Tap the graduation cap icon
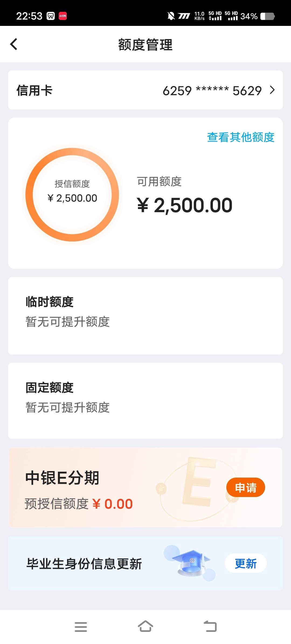This screenshot has height=644, width=291. point(192,562)
